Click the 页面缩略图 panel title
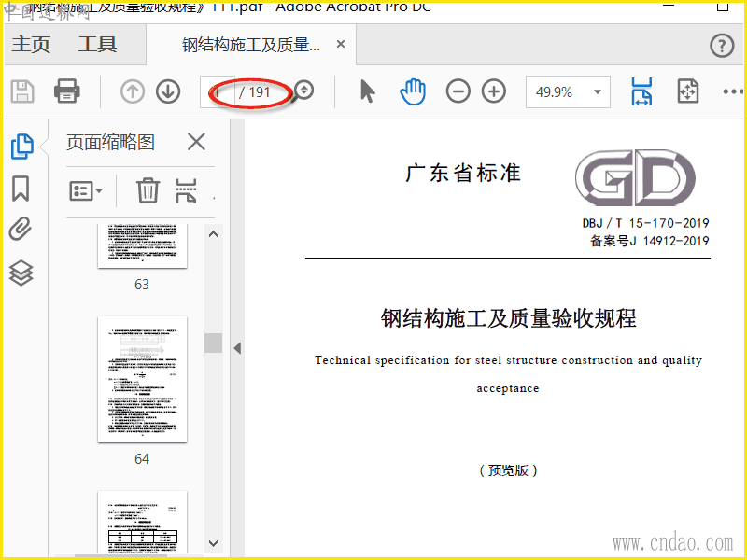The width and height of the screenshot is (747, 560). (x=110, y=142)
